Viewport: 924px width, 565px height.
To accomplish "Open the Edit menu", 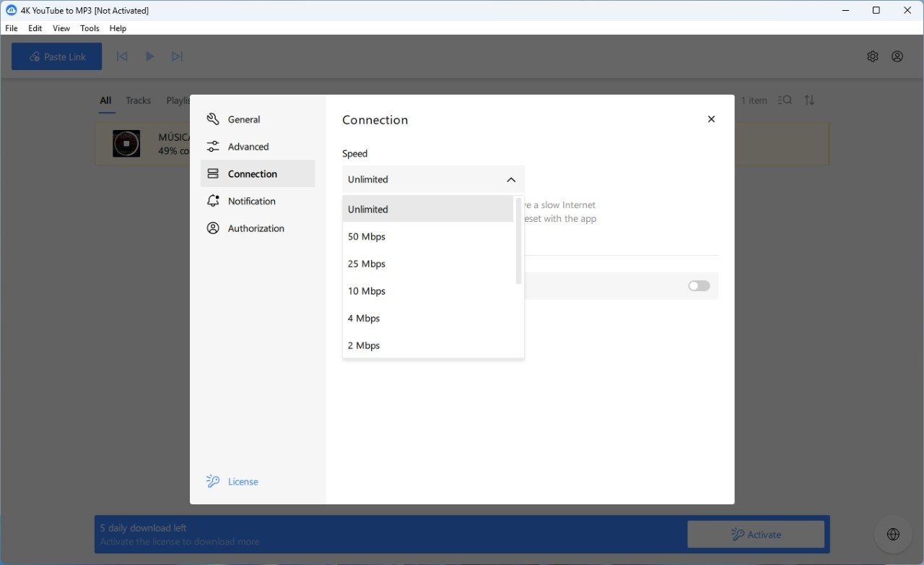I will tap(35, 28).
